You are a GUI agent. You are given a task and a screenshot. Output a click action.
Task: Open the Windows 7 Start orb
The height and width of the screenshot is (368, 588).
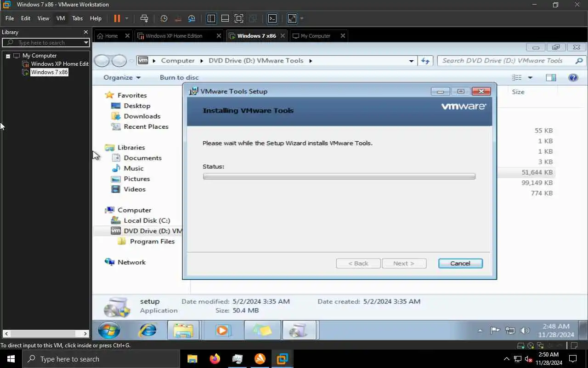pyautogui.click(x=109, y=330)
